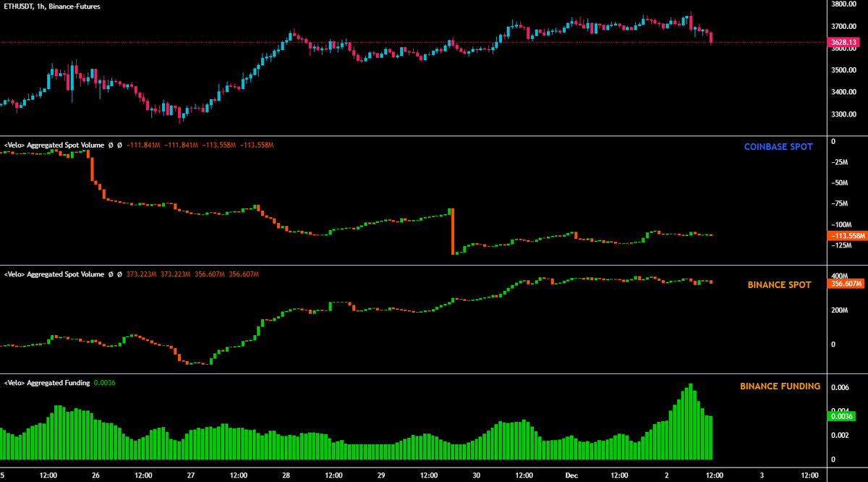Image resolution: width=868 pixels, height=482 pixels.
Task: Click the 3800.00 price axis label
Action: tap(845, 4)
